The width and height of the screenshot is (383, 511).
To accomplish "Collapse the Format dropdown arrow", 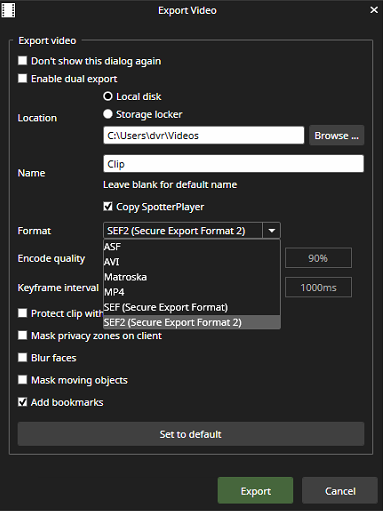I will [272, 231].
